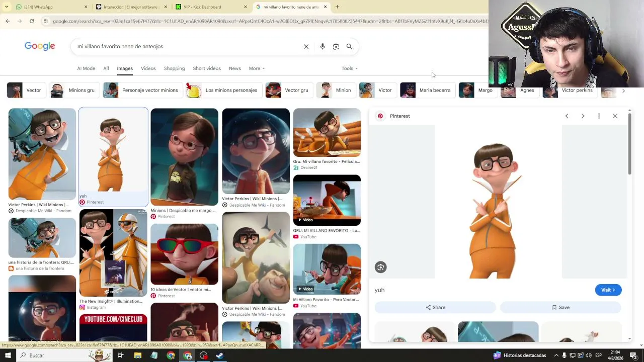The width and height of the screenshot is (644, 362).
Task: Open Task View on the taskbar
Action: click(121, 355)
